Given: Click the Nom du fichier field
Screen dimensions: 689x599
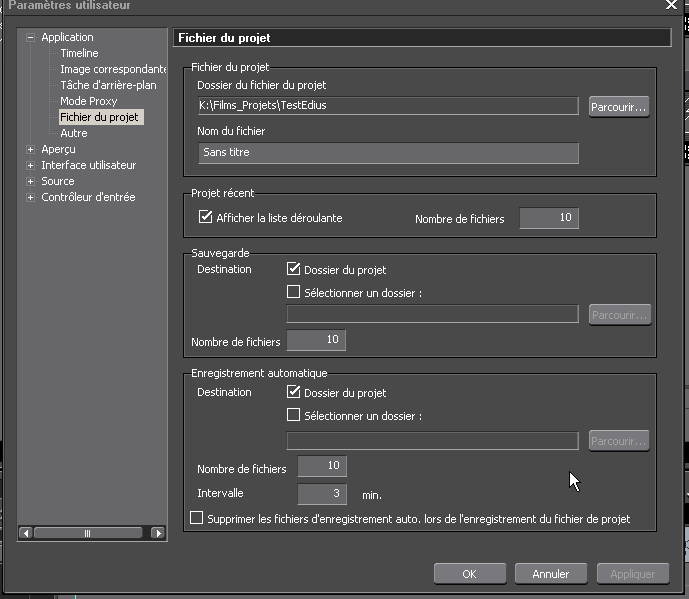Looking at the screenshot, I should click(x=388, y=153).
